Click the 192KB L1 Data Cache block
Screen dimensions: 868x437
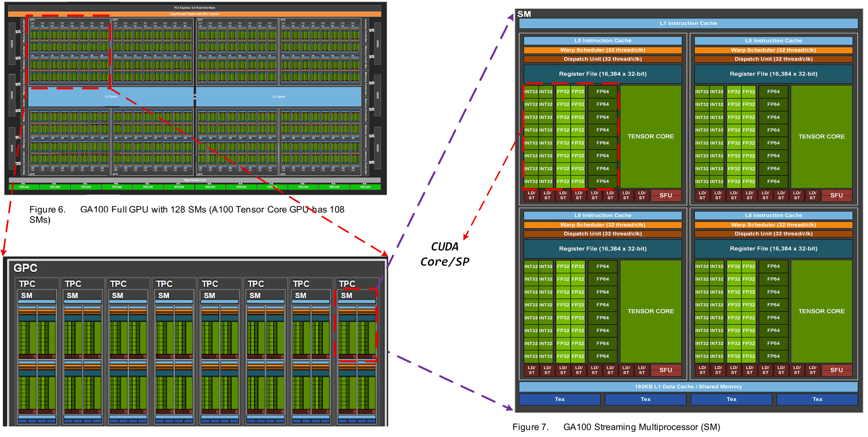[x=688, y=386]
